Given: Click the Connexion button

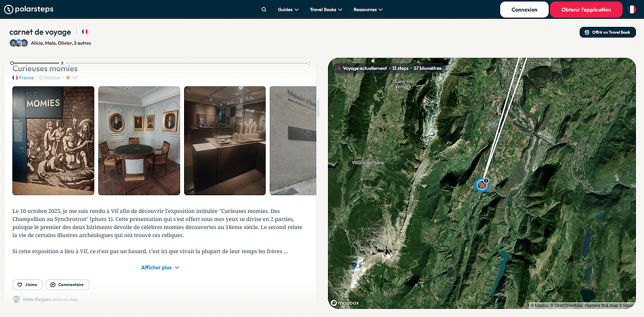Looking at the screenshot, I should [524, 10].
